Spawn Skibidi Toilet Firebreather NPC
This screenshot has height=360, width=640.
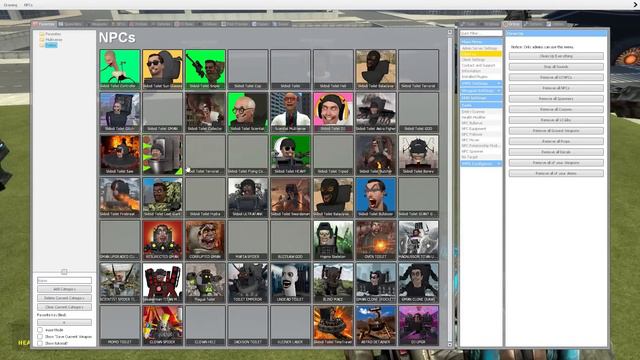[120, 197]
